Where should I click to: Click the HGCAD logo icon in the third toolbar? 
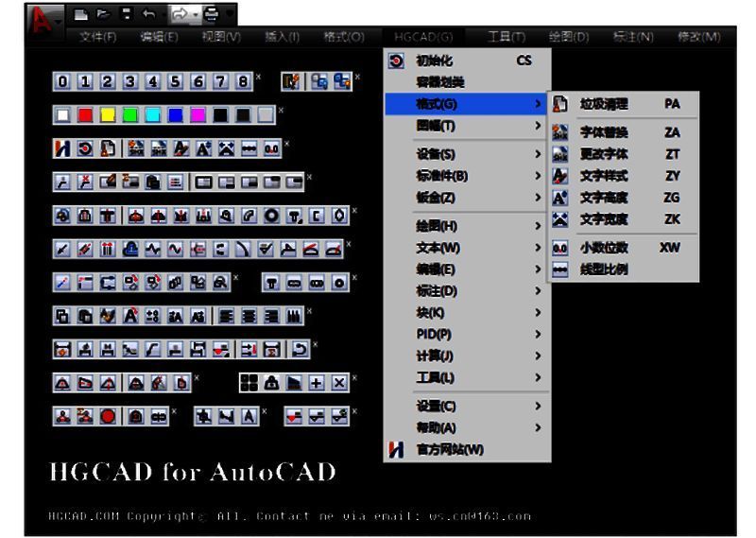point(62,148)
